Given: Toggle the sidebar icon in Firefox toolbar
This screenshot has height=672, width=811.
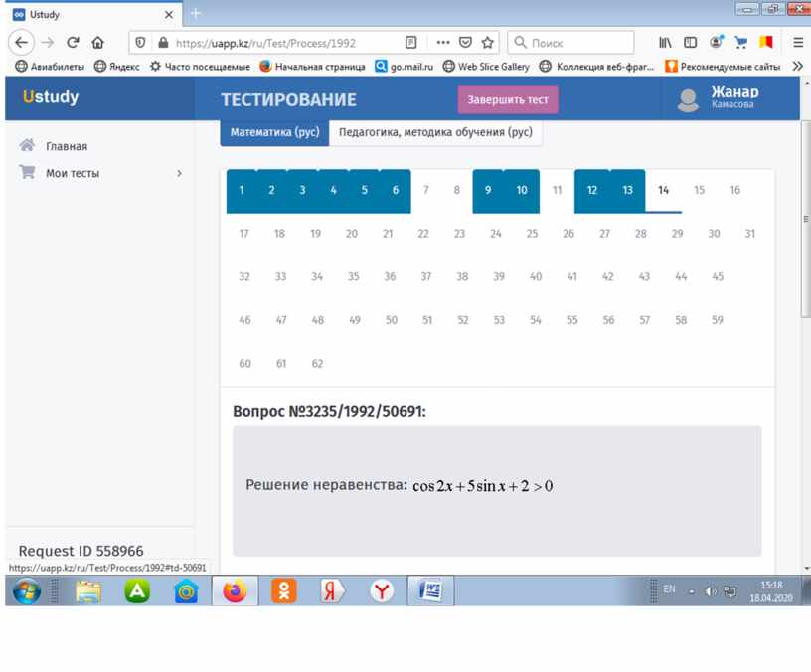Looking at the screenshot, I should 690,43.
